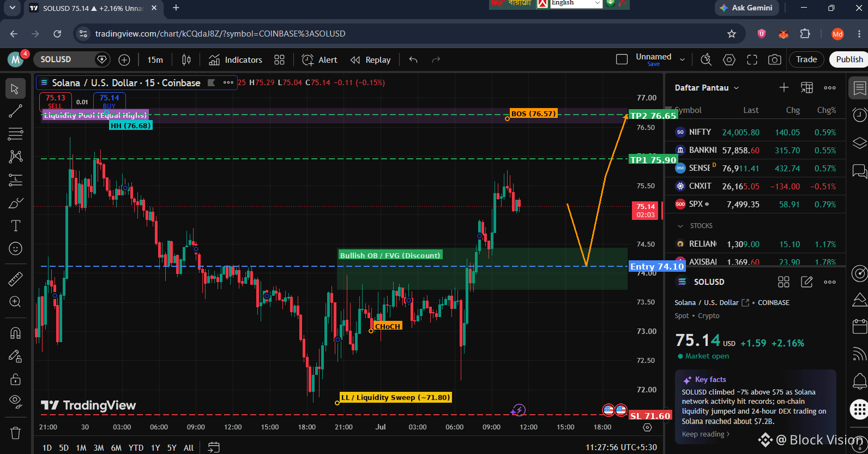868x454 pixels.
Task: Open legend more options for Solana
Action: pos(228,83)
